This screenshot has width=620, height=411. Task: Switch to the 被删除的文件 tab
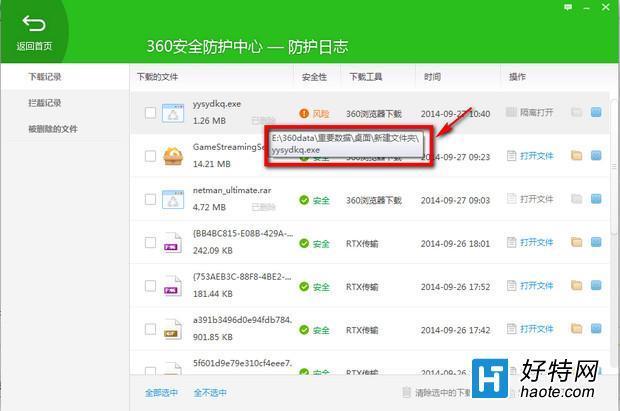53,129
